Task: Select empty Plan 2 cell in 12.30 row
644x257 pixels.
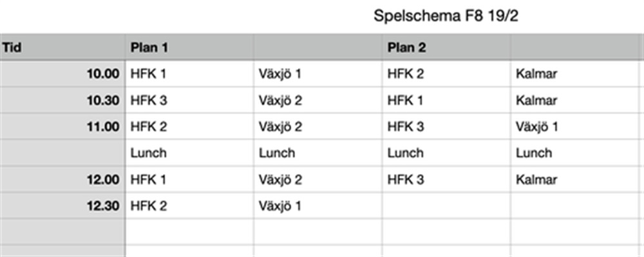Action: point(446,205)
